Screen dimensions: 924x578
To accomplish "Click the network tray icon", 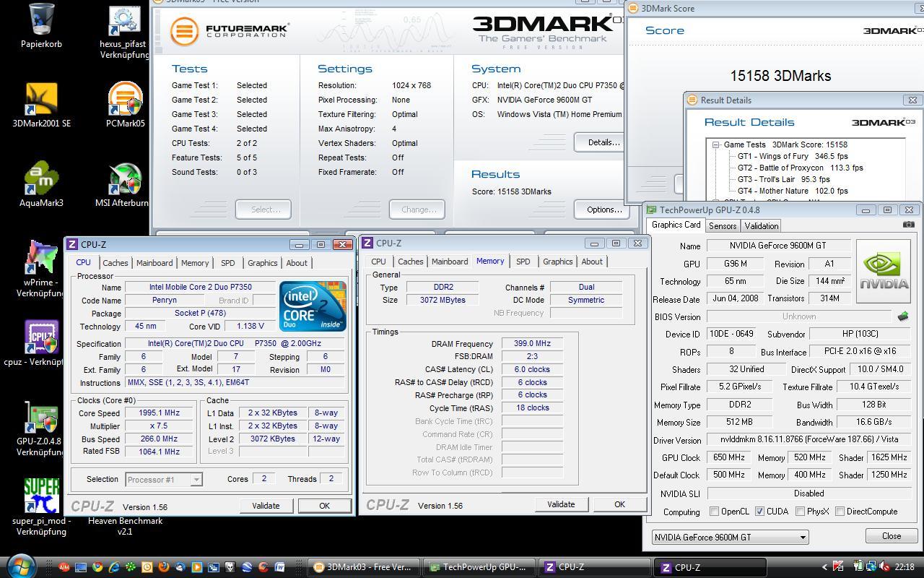I will click(x=872, y=567).
